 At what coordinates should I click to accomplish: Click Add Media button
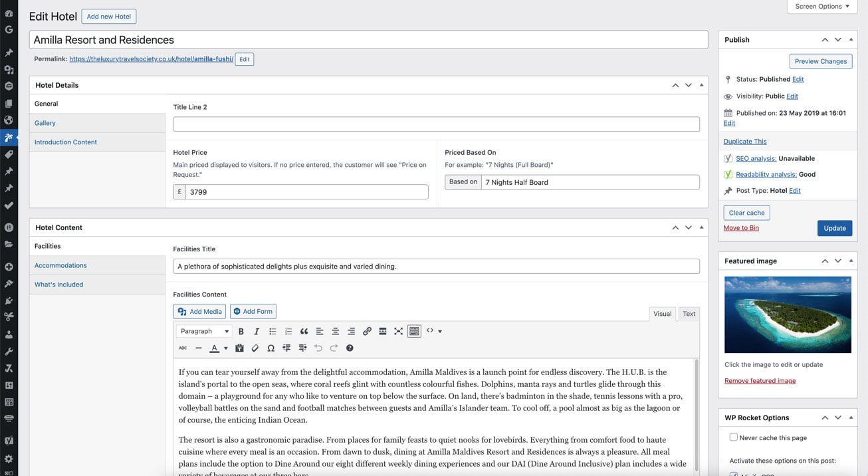tap(199, 311)
